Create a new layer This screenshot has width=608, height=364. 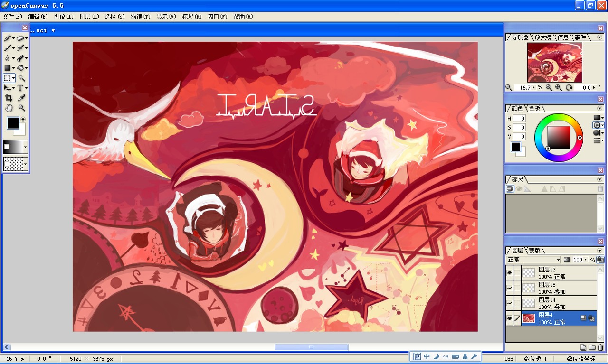point(583,347)
